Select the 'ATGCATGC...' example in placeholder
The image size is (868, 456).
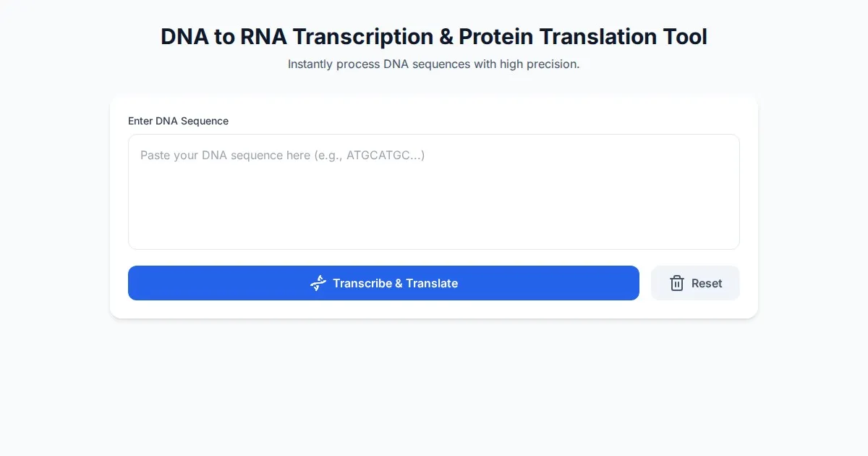coord(385,156)
